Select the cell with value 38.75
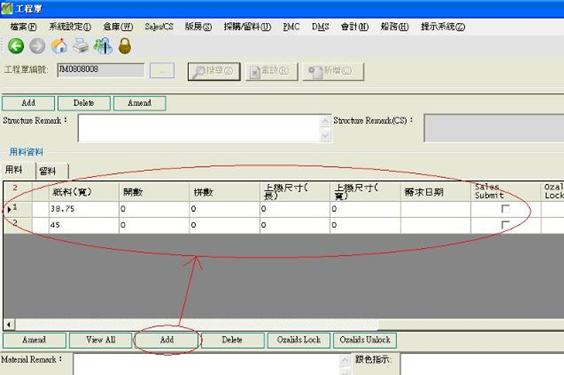 click(x=84, y=209)
